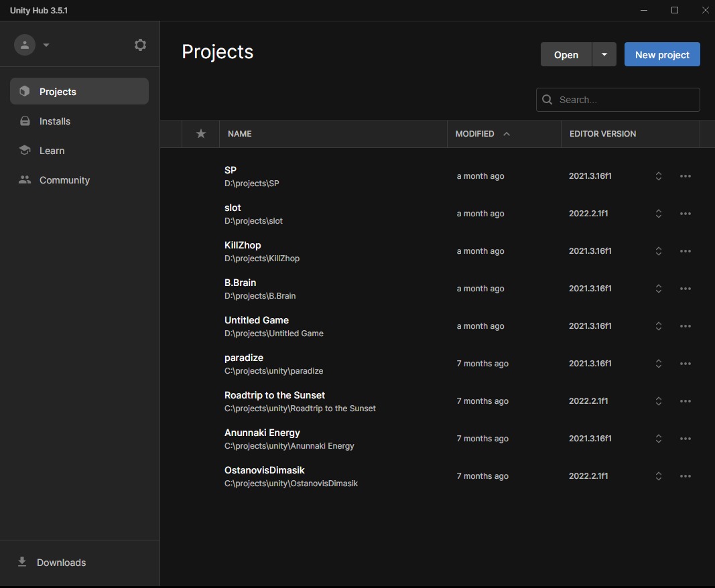The height and width of the screenshot is (588, 715).
Task: Open more options for OstanovisDimasik
Action: coord(686,476)
